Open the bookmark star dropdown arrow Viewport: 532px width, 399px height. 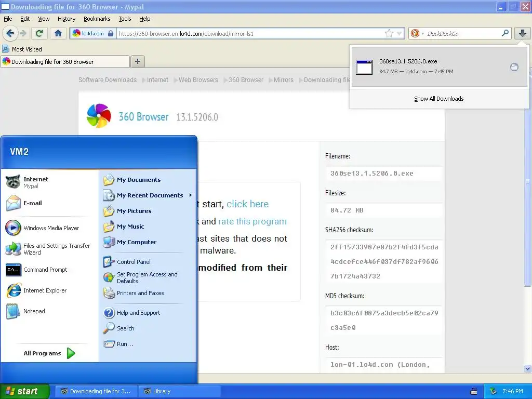click(x=400, y=33)
